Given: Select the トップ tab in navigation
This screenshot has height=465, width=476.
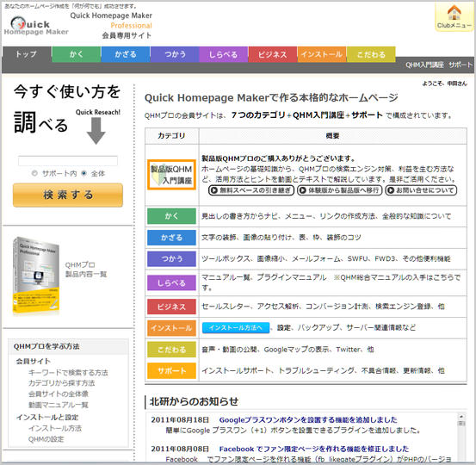Looking at the screenshot, I should 27,54.
